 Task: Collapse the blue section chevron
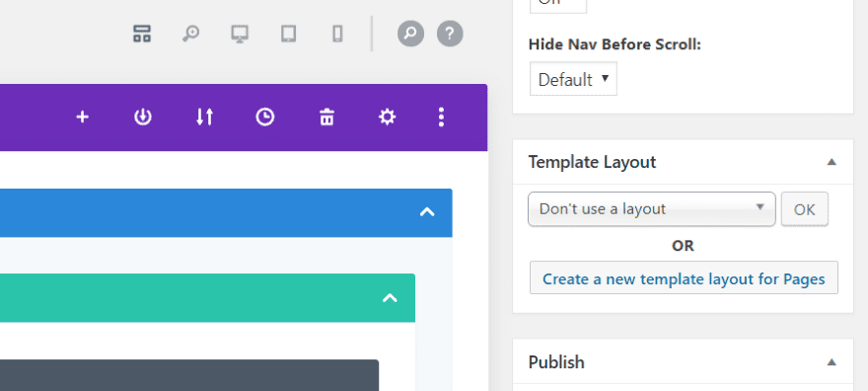tap(427, 212)
